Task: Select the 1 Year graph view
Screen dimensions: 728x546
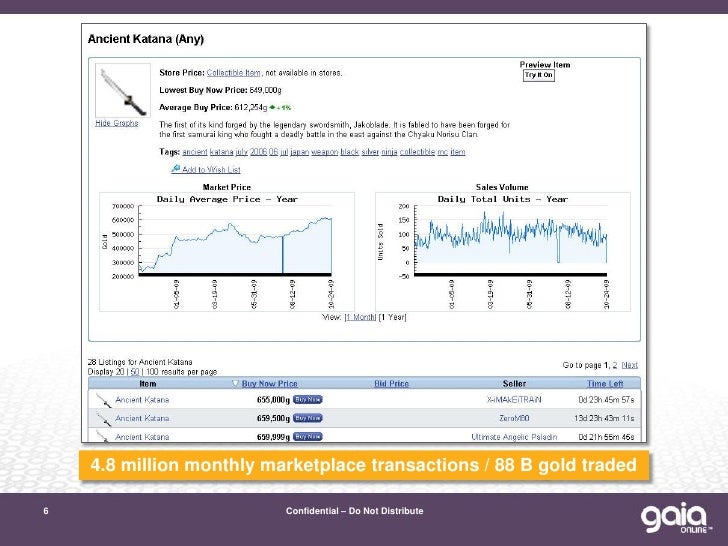Action: [x=392, y=317]
